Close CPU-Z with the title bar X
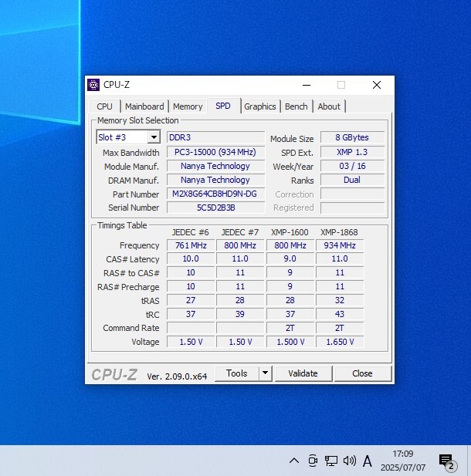 tap(377, 85)
